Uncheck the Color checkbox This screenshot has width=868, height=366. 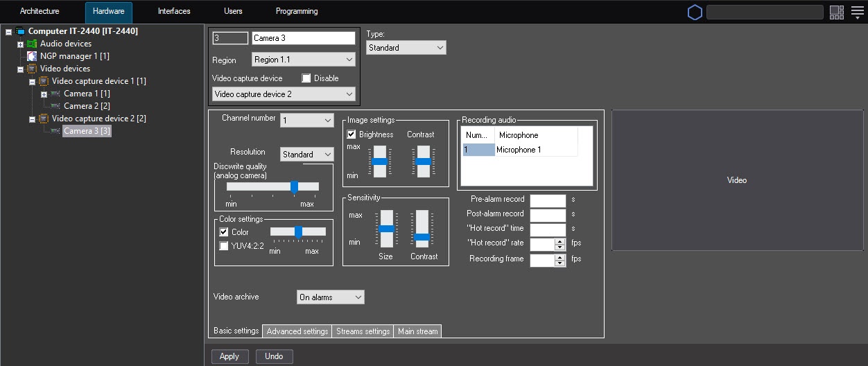(224, 232)
